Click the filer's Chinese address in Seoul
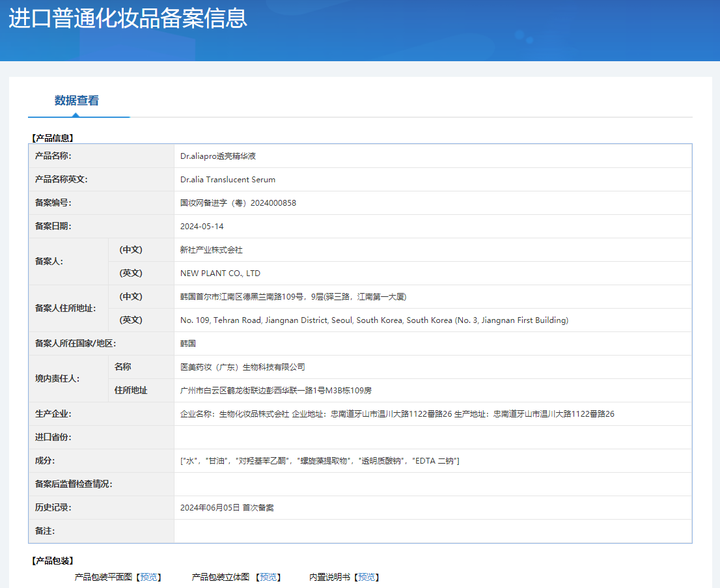This screenshot has height=588, width=720. pyautogui.click(x=293, y=297)
